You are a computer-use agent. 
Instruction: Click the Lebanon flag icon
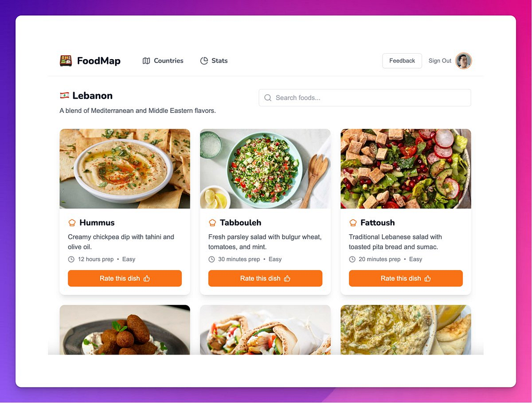click(x=64, y=95)
